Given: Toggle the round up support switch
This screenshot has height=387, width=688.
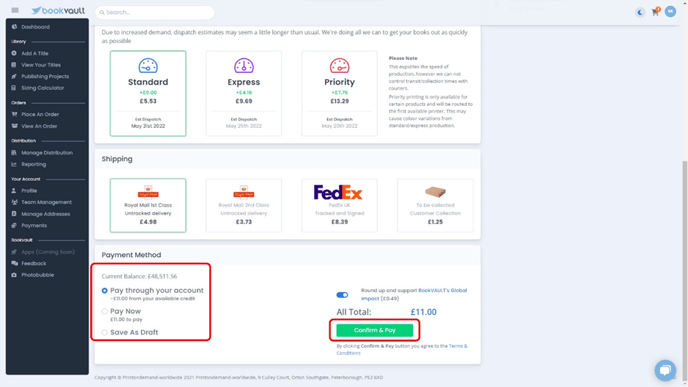Looking at the screenshot, I should (342, 295).
